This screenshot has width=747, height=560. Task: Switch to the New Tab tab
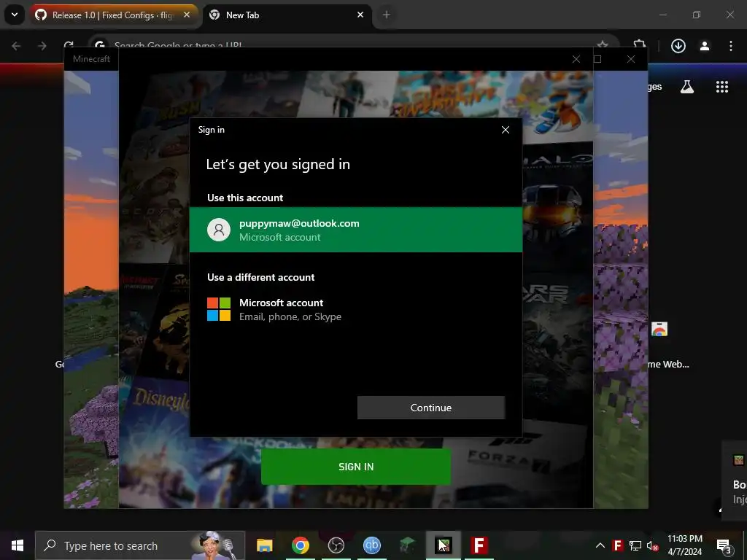[x=286, y=15]
